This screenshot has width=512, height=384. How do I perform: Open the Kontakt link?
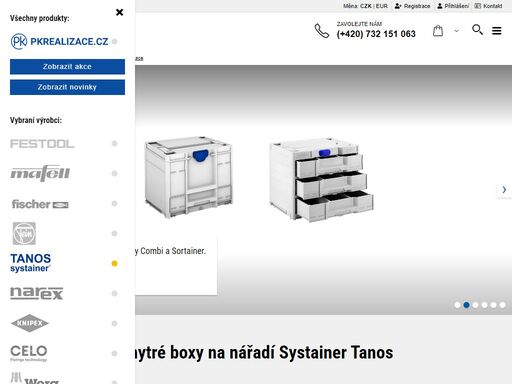tap(488, 6)
